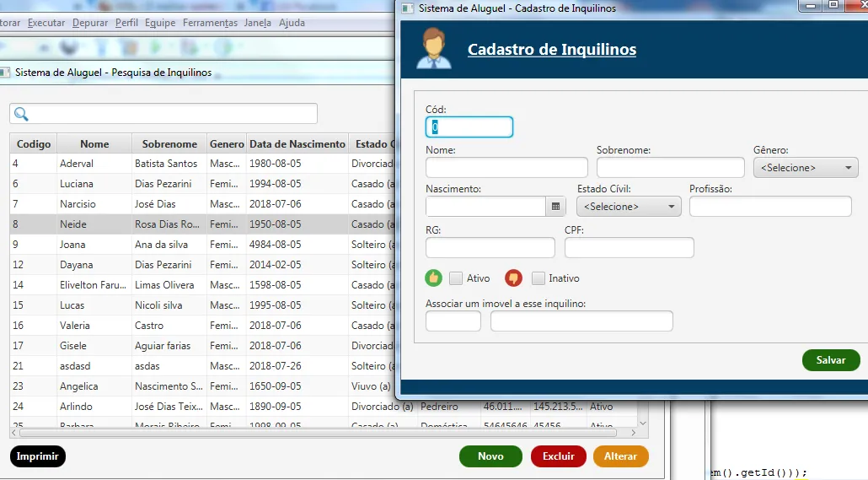Open the Janela menu
The image size is (868, 480).
coord(257,23)
